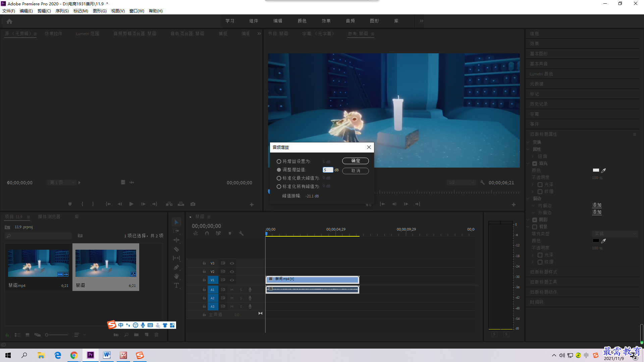Viewport: 644px width, 362px height.
Task: Mute track A1 with M button
Action: (232, 290)
